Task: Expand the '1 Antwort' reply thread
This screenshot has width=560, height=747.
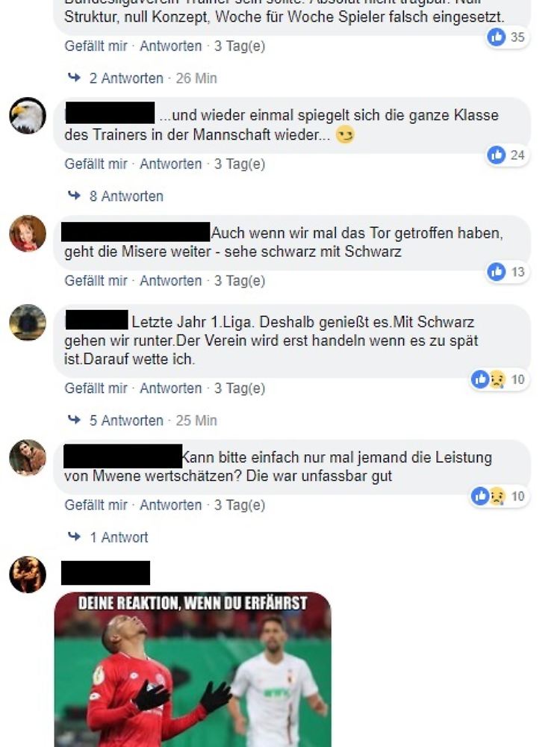Action: (x=119, y=537)
